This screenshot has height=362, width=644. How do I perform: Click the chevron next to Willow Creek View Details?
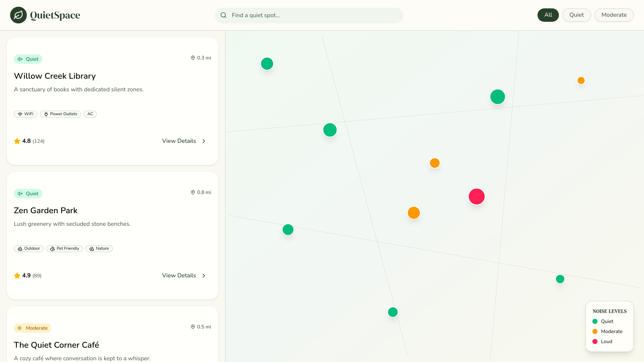click(x=204, y=141)
